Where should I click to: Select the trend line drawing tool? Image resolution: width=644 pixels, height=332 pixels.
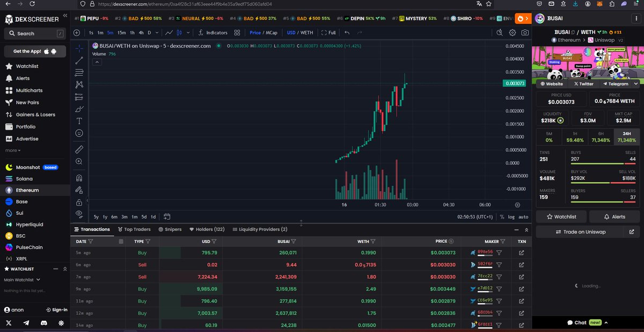pos(79,60)
